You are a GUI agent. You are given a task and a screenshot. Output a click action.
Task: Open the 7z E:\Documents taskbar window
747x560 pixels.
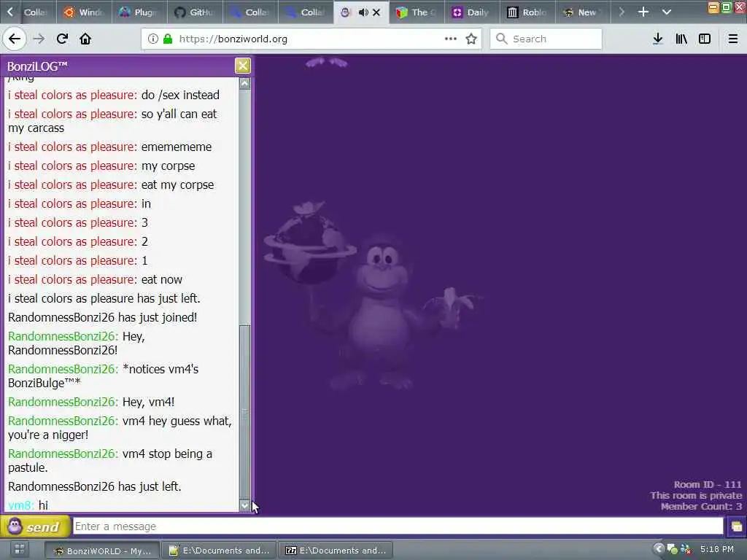point(336,550)
